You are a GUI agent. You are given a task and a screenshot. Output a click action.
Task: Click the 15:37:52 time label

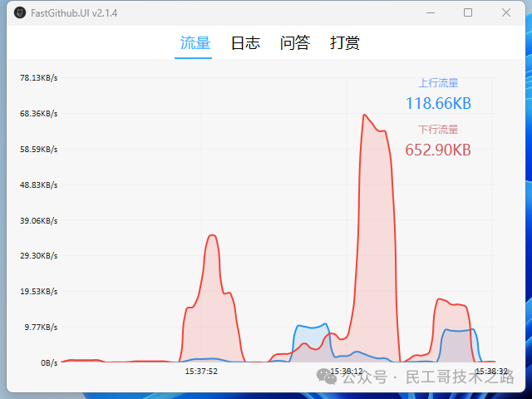tap(201, 372)
